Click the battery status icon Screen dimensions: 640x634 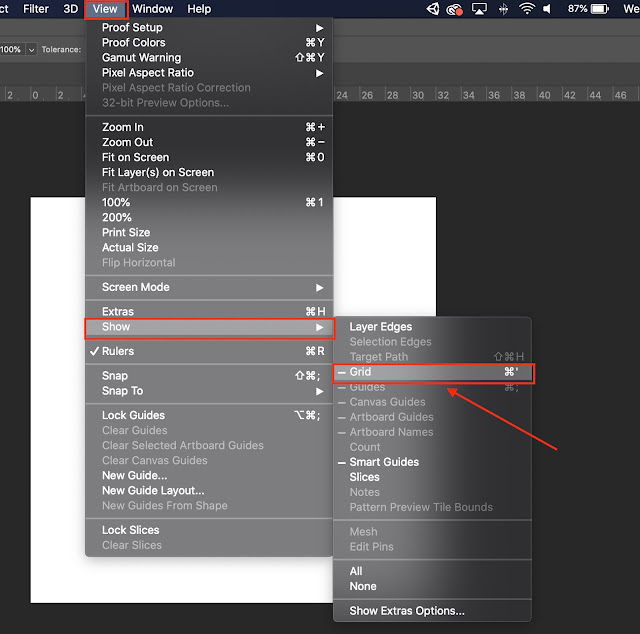pos(600,9)
